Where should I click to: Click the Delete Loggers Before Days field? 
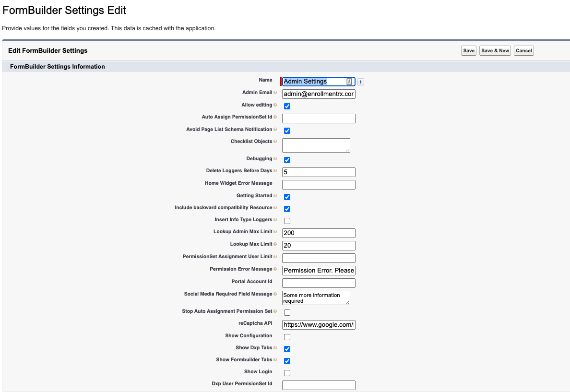click(319, 172)
